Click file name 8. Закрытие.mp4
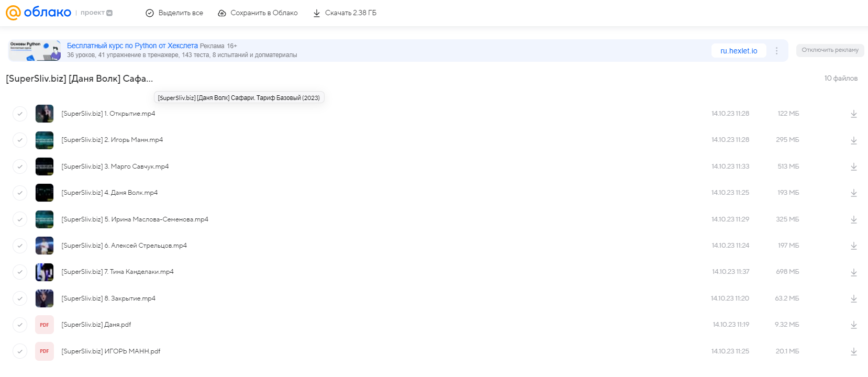The width and height of the screenshot is (868, 377). click(x=108, y=298)
